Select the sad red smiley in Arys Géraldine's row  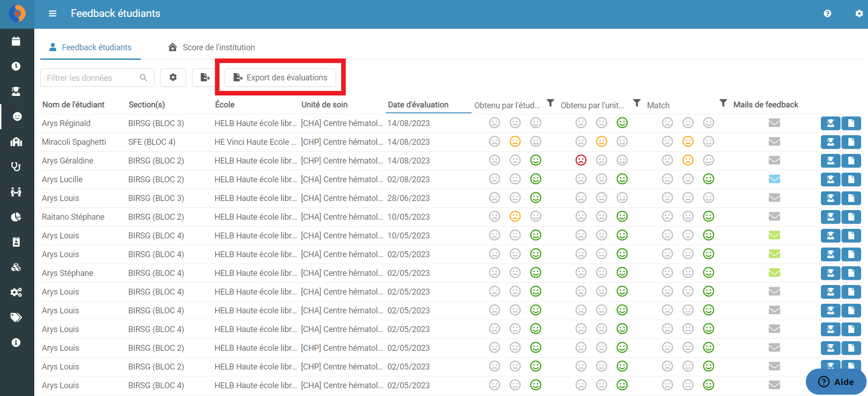tap(581, 160)
